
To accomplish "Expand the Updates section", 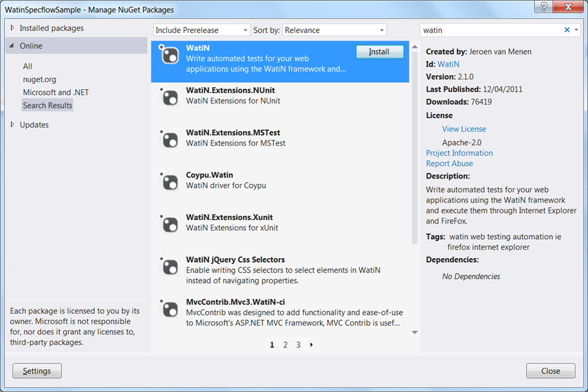I will (13, 125).
